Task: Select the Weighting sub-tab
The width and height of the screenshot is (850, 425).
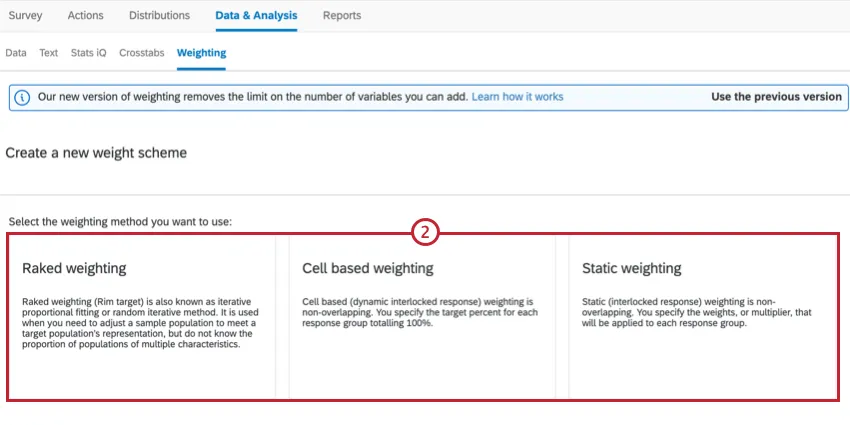Action: coord(201,52)
